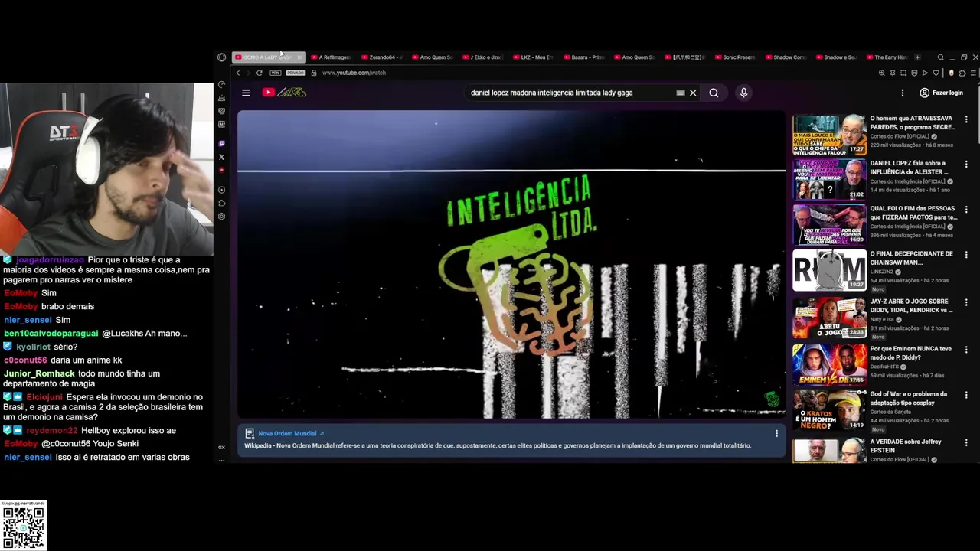Open YouTube settings three-dot menu

(903, 93)
